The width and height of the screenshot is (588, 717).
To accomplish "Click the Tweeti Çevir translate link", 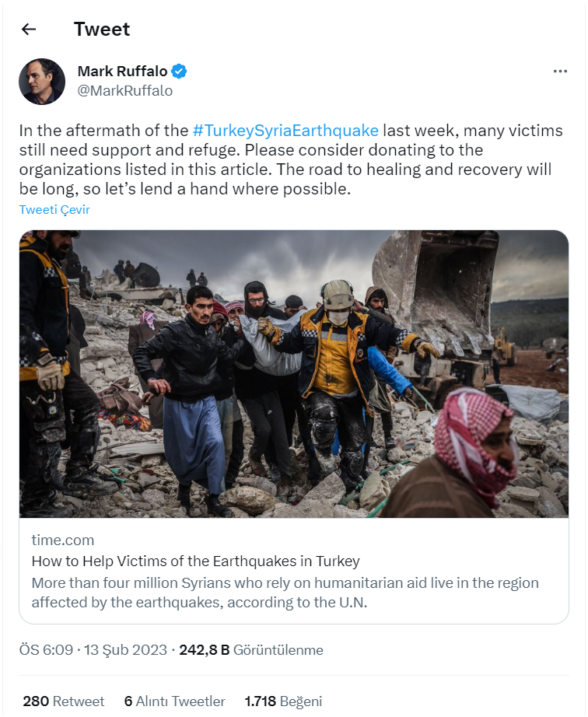I will 54,209.
